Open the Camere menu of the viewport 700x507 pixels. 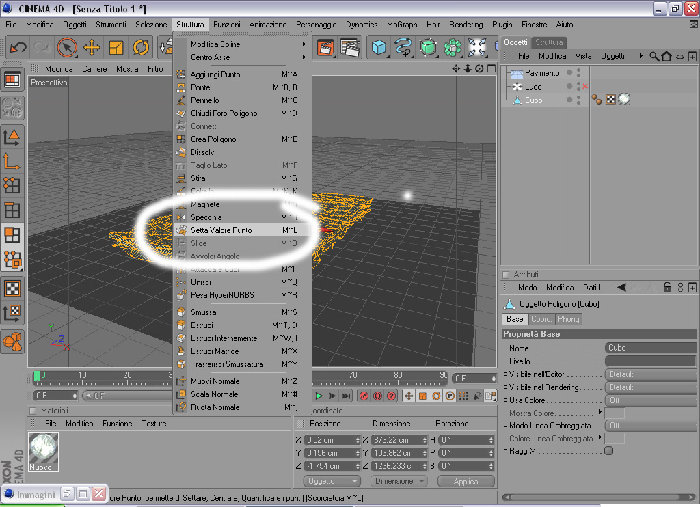point(94,69)
